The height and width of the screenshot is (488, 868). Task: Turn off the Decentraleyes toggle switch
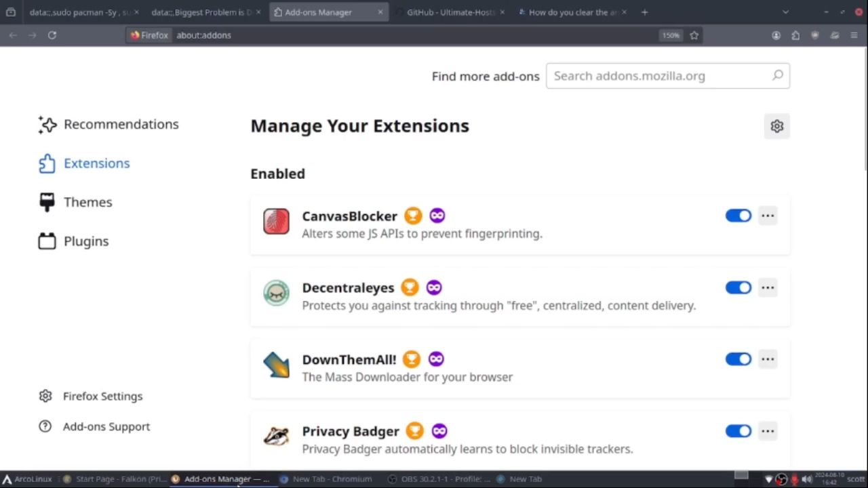pos(738,287)
